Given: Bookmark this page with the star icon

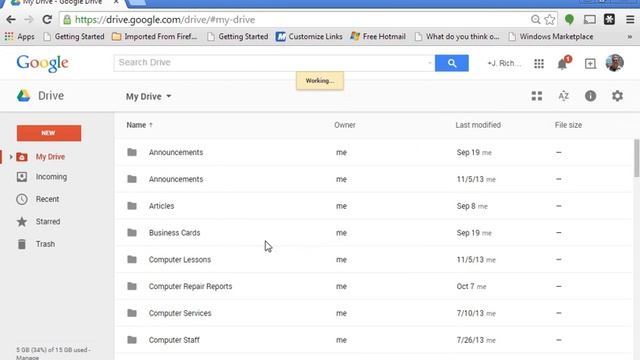Looking at the screenshot, I should (549, 20).
